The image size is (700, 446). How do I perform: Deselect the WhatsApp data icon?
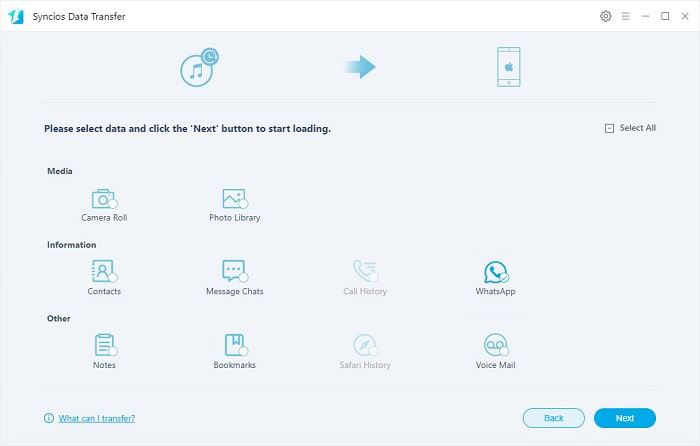[x=496, y=272]
